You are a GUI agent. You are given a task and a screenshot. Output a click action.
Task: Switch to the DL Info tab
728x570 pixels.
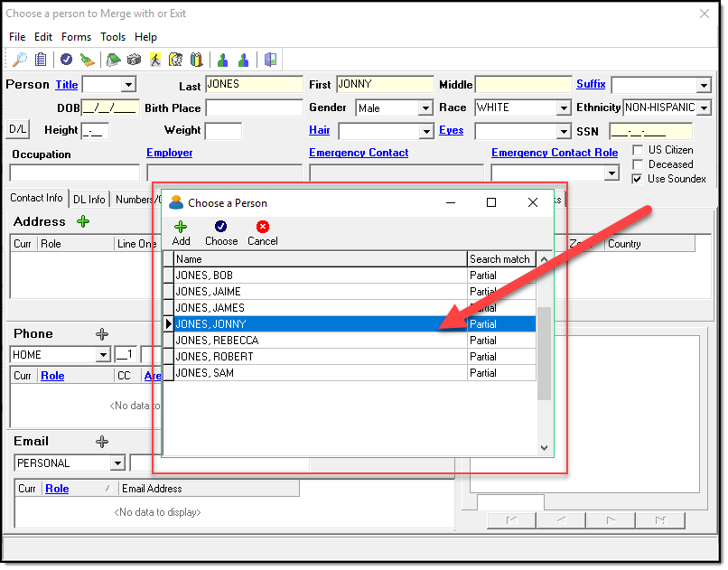(89, 199)
